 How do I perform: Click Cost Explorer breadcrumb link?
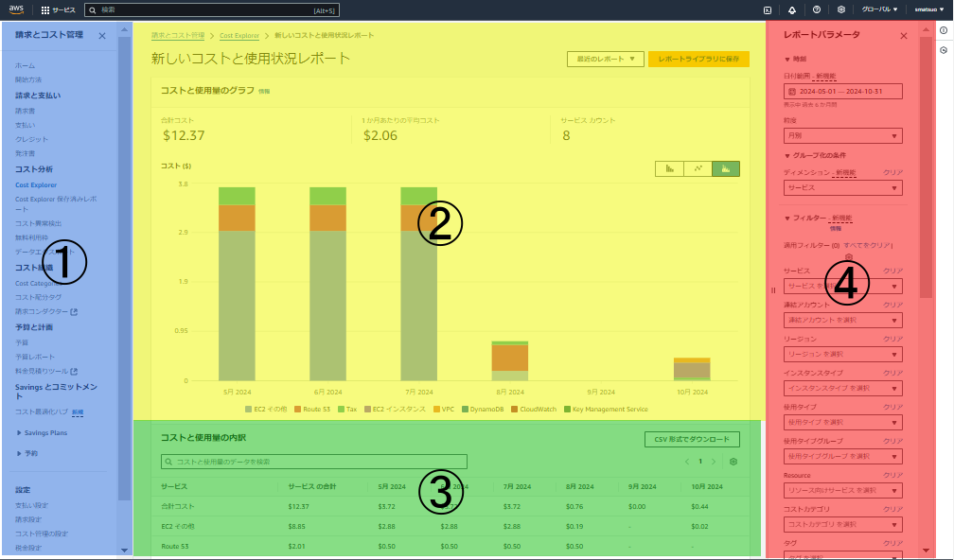239,35
